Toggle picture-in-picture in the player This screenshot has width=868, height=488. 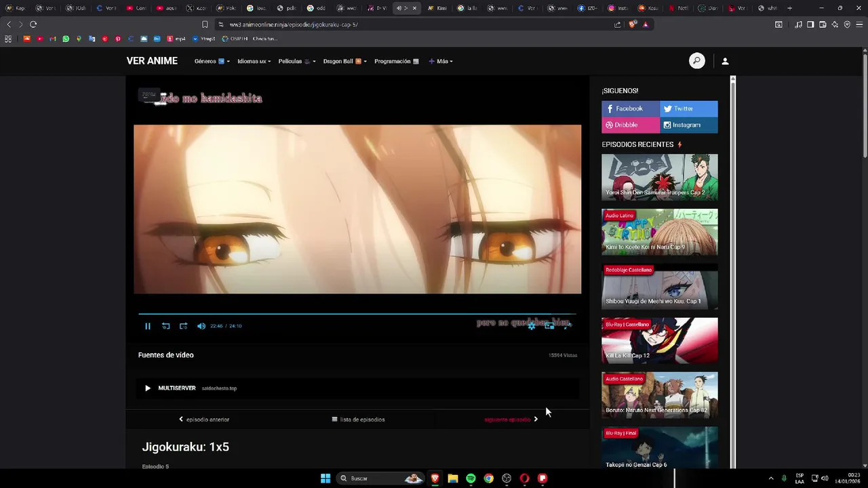click(x=549, y=326)
